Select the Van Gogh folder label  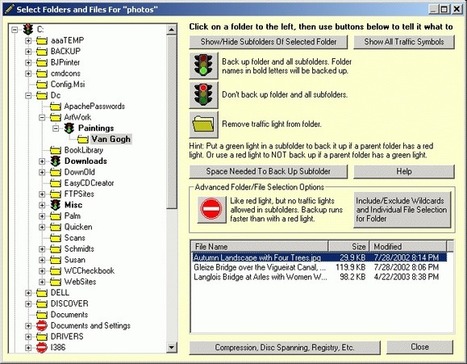pos(111,139)
